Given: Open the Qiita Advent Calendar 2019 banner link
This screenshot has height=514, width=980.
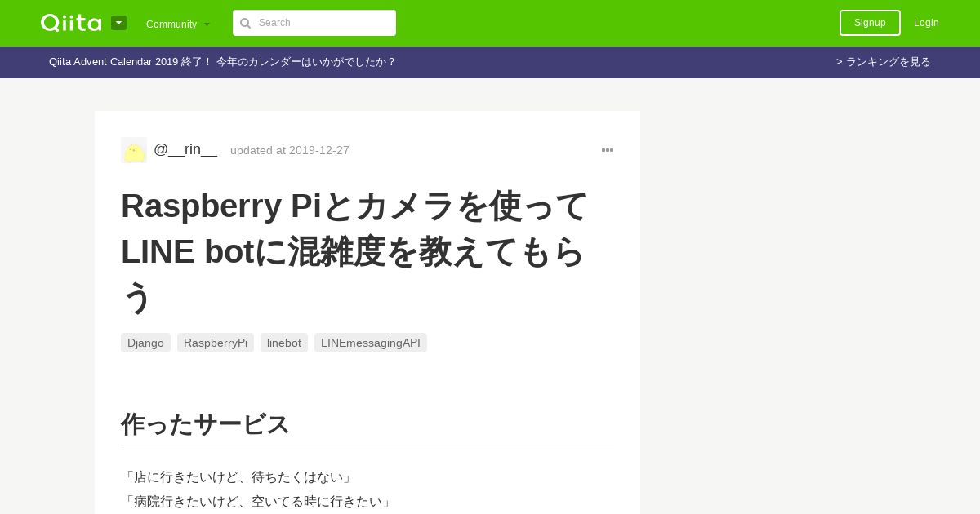Looking at the screenshot, I should (222, 62).
